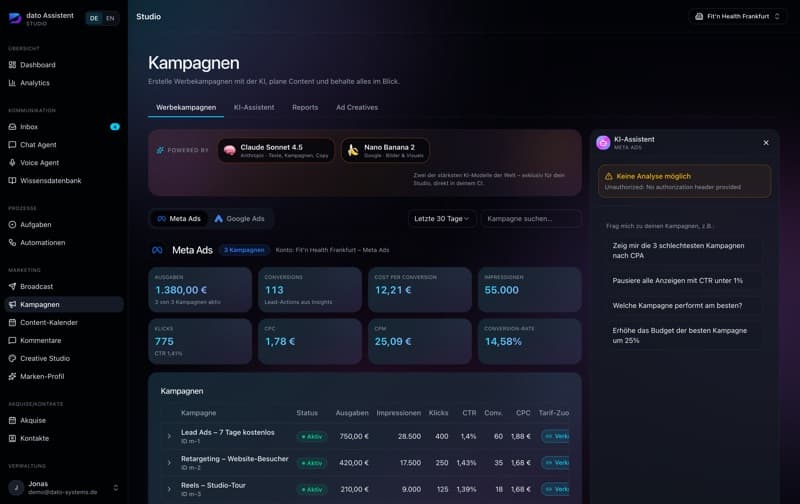Open Automationen icon in sidebar
Image resolution: width=800 pixels, height=504 pixels.
[x=12, y=242]
